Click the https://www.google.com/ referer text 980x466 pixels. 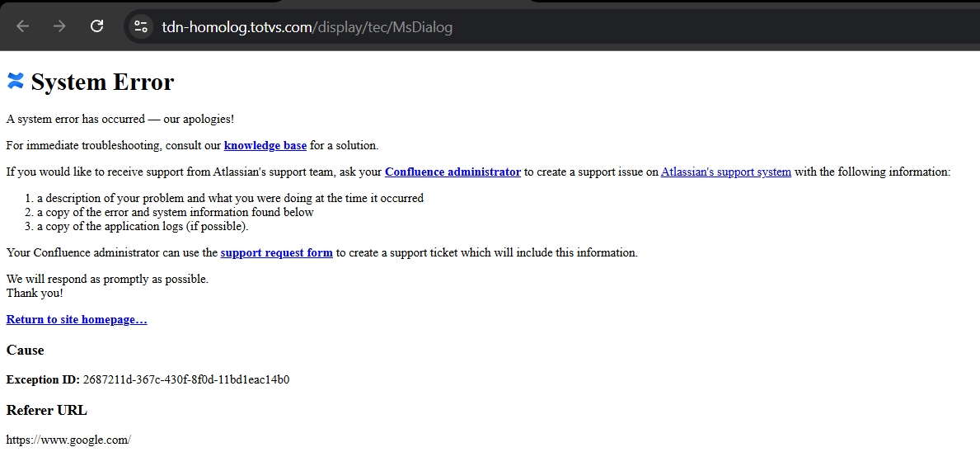point(68,440)
